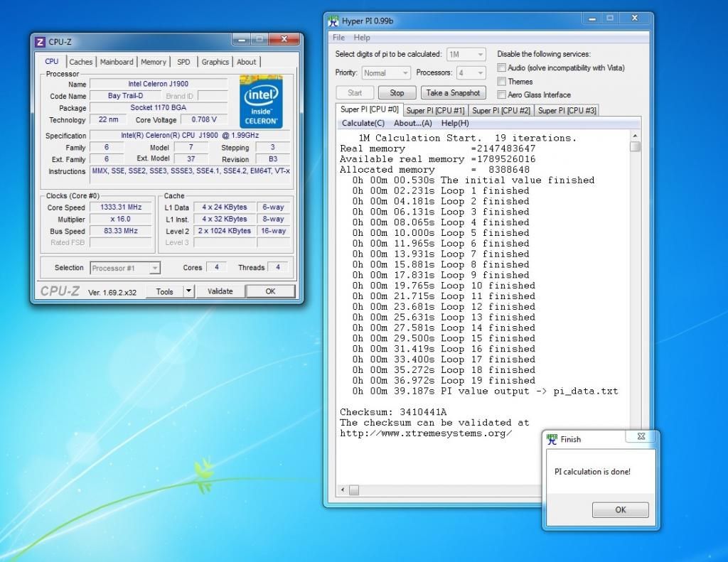Select the CPU tab in CPU-Z

point(51,61)
